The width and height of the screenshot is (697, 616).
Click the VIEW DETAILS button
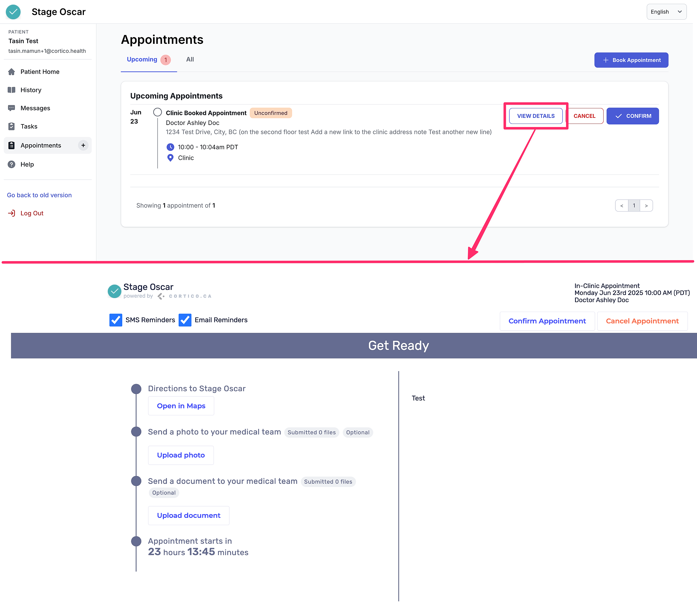pyautogui.click(x=535, y=116)
